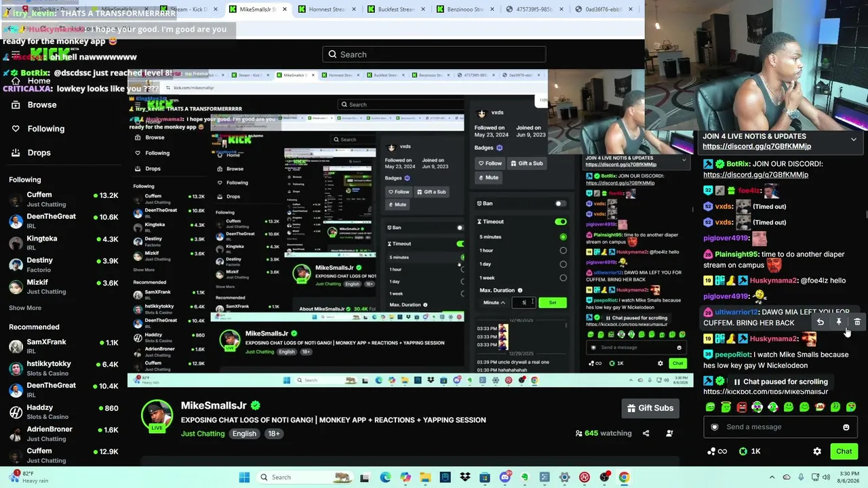868x488 pixels.
Task: Open Windows Settings from the taskbar
Action: tap(564, 477)
